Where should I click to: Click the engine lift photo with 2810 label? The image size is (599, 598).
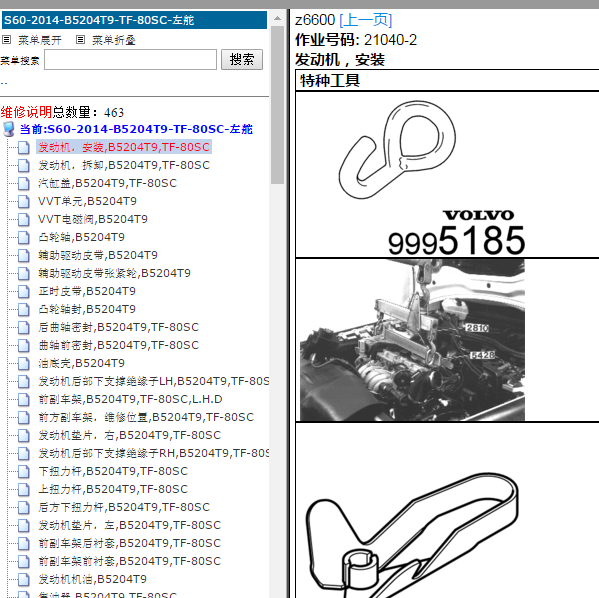[x=412, y=340]
